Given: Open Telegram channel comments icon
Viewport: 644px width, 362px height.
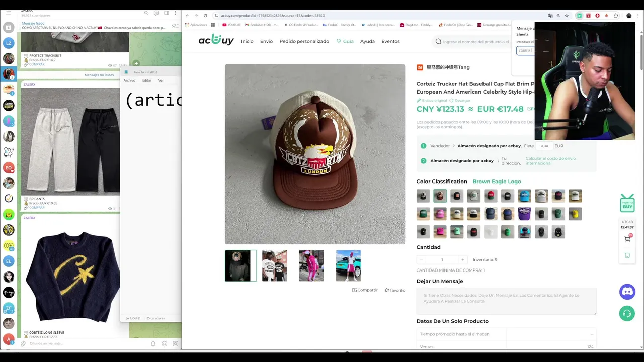Looking at the screenshot, I should tap(156, 13).
